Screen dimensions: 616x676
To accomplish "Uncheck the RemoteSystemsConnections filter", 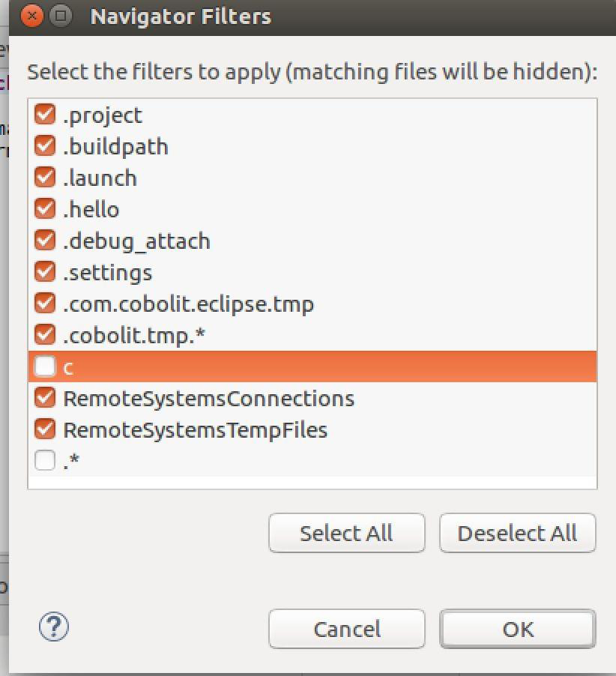I will pyautogui.click(x=43, y=398).
